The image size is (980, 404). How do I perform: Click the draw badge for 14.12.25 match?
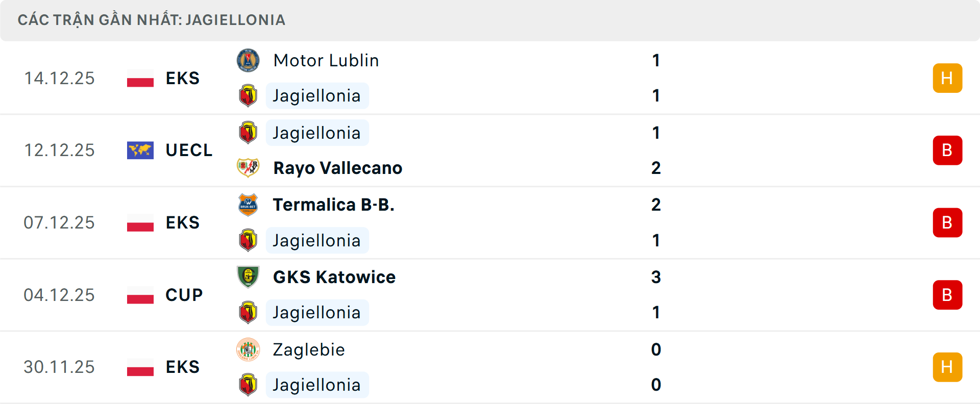coord(947,78)
